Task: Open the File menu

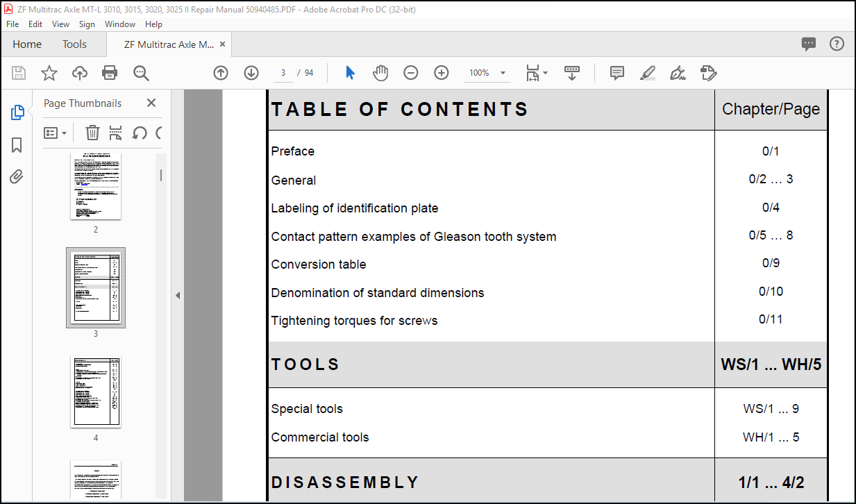Action: (x=12, y=24)
